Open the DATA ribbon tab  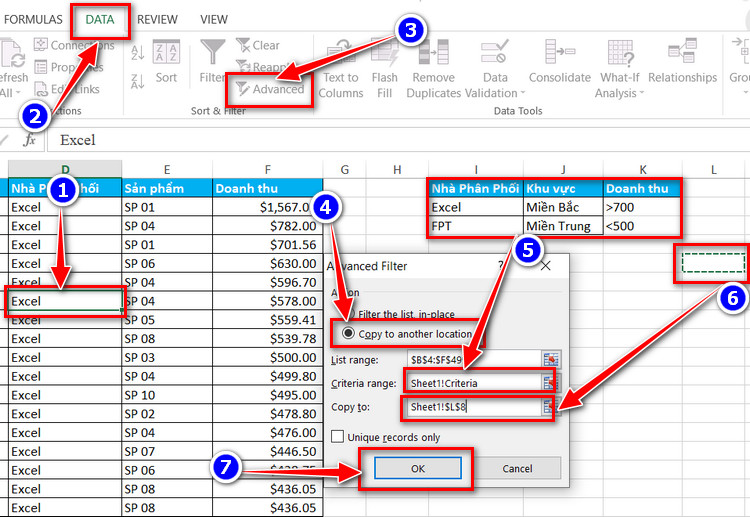pos(99,20)
